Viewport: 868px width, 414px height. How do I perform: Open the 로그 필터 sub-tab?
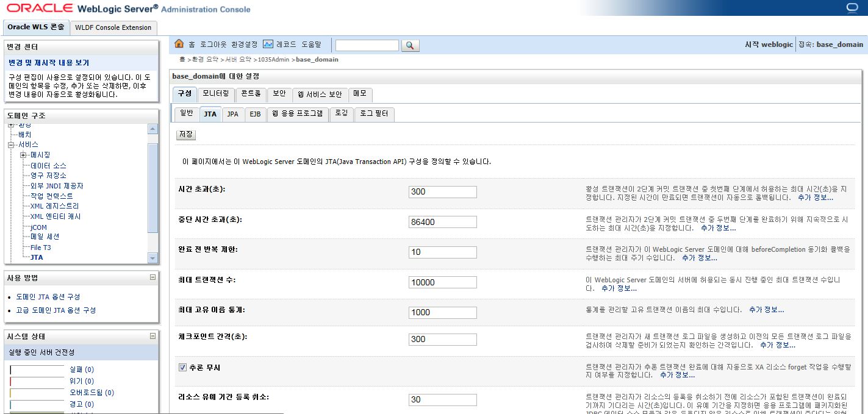(375, 114)
